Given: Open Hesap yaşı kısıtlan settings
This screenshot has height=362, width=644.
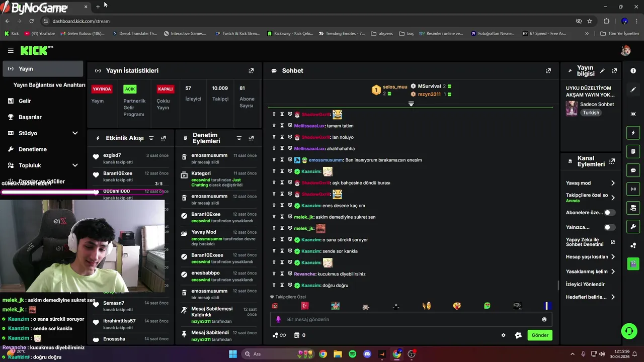Looking at the screenshot, I should pos(590,257).
